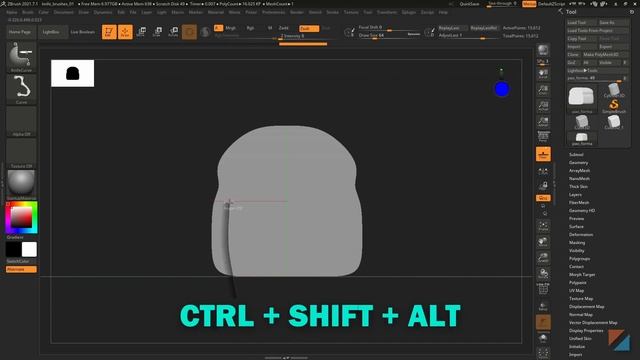Toggle the A channel button
Viewport: 640px width, 360px height.
click(x=218, y=28)
